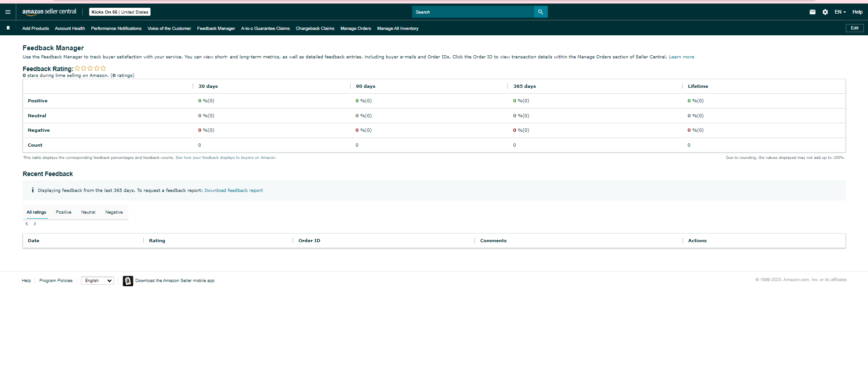Open Manage All Inventory
This screenshot has width=868, height=368.
[x=398, y=29]
